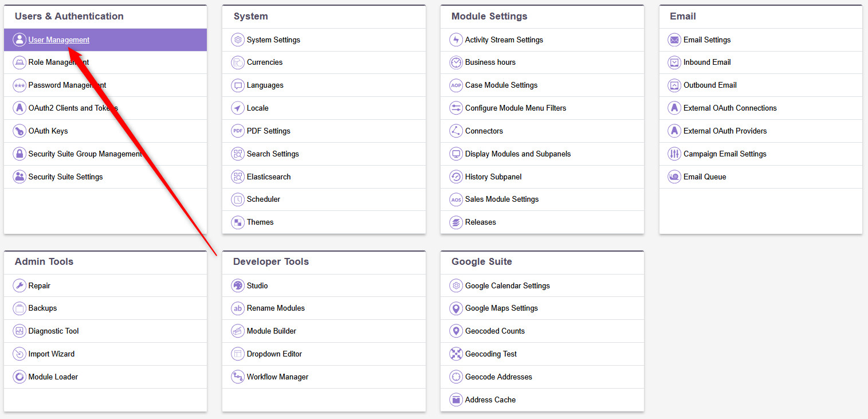Click the Rename Modules 'ab' icon
The height and width of the screenshot is (419, 868).
point(238,308)
